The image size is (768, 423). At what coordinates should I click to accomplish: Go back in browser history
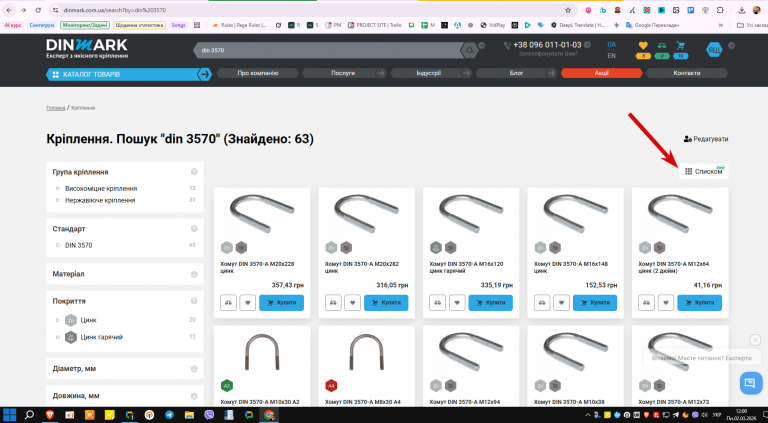coord(9,10)
